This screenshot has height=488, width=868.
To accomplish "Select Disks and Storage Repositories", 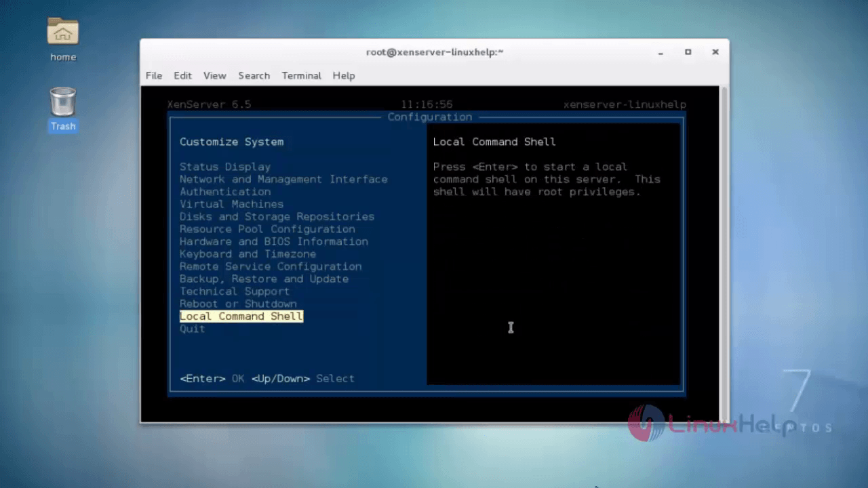I will tap(277, 217).
